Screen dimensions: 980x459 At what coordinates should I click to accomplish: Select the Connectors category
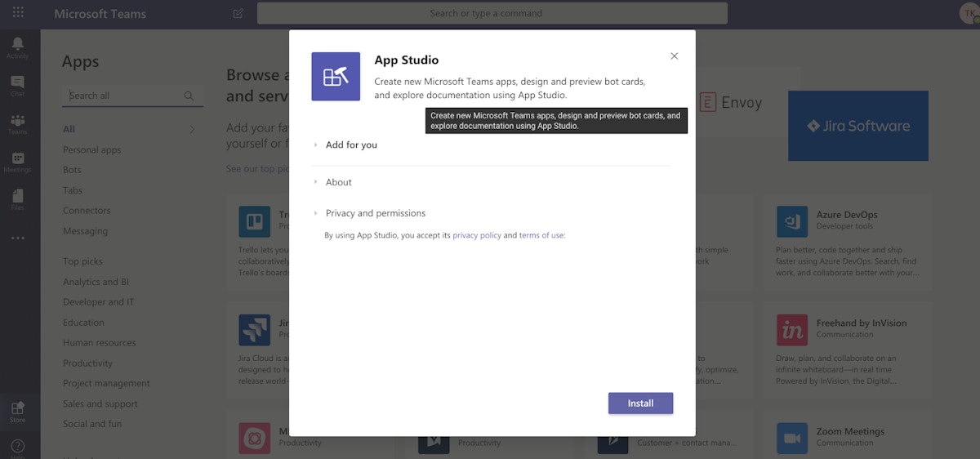87,211
